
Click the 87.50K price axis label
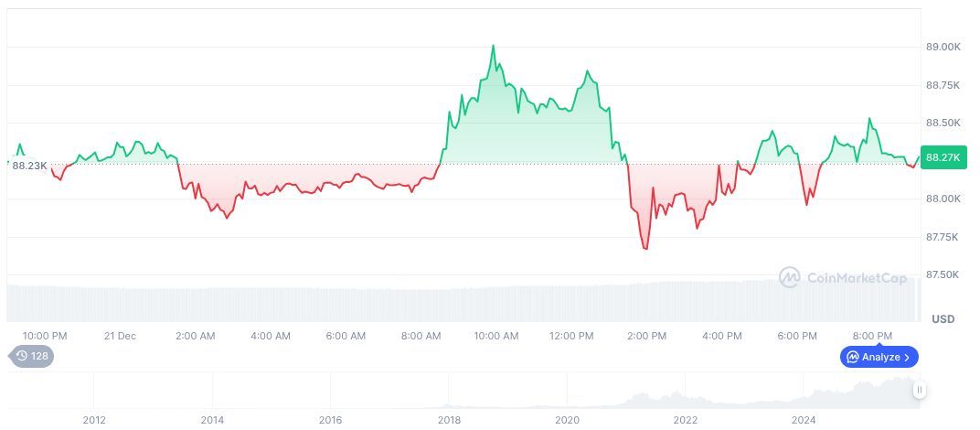(943, 274)
